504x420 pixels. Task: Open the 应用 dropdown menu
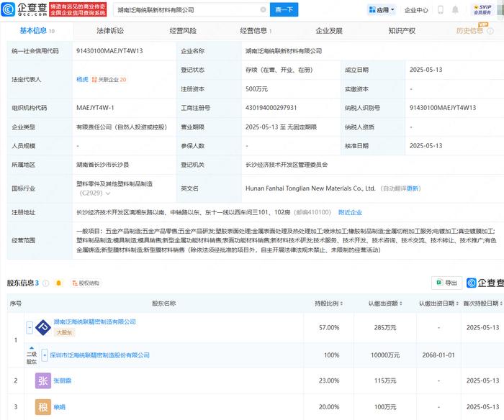click(382, 10)
